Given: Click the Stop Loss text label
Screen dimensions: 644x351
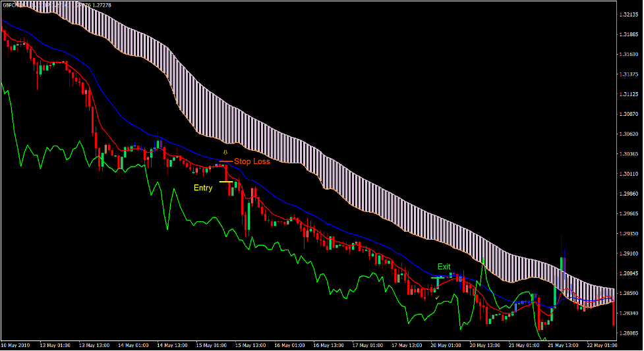Looking at the screenshot, I should pyautogui.click(x=252, y=161).
